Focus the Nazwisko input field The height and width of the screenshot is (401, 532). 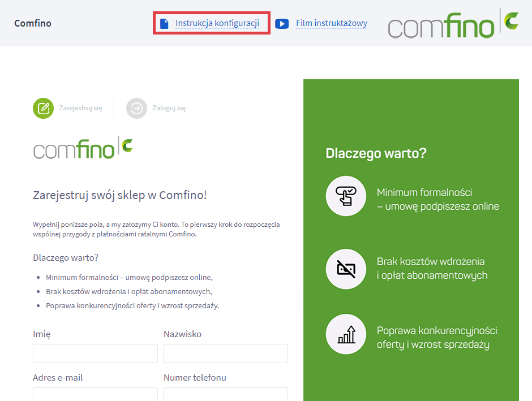coord(225,353)
